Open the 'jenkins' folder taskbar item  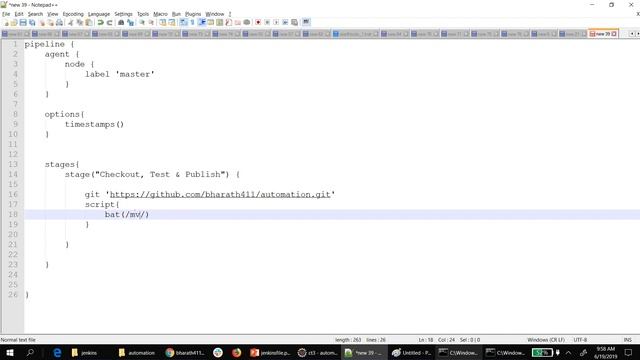(x=84, y=353)
